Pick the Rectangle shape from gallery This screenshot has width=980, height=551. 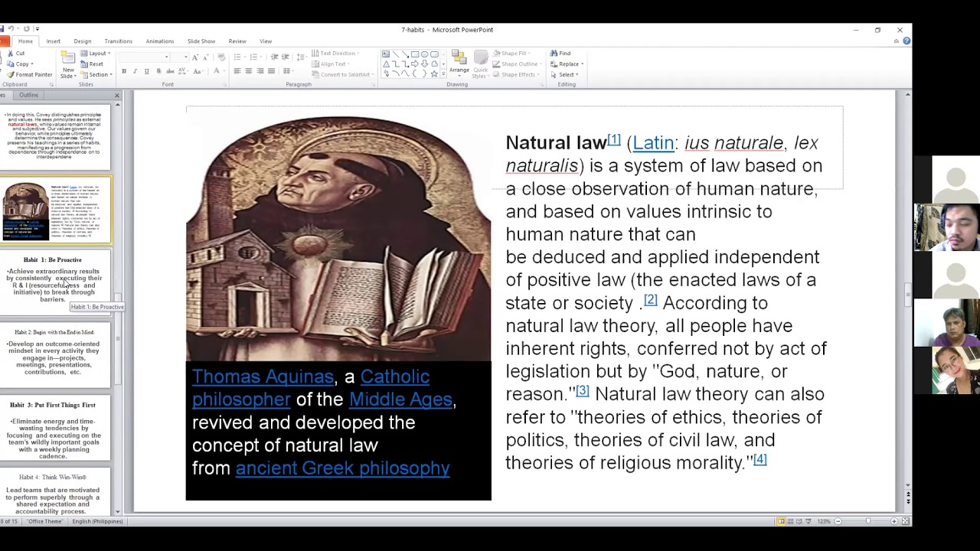point(415,54)
